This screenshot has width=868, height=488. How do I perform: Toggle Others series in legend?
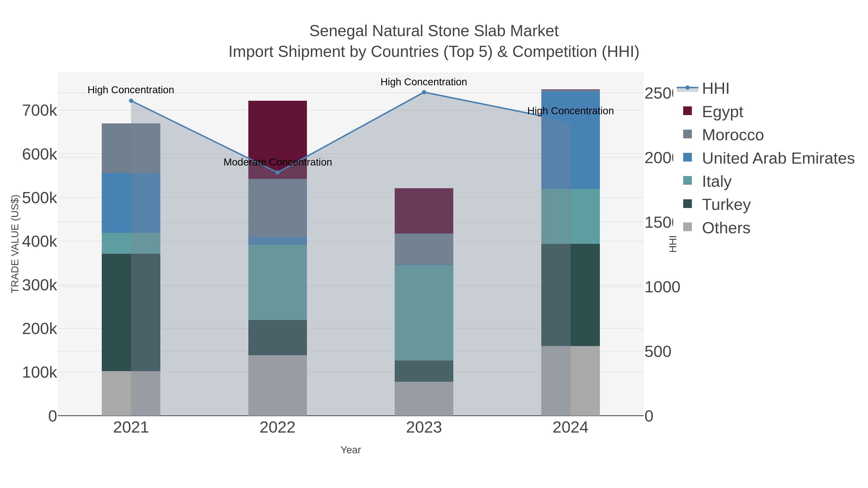pos(716,228)
